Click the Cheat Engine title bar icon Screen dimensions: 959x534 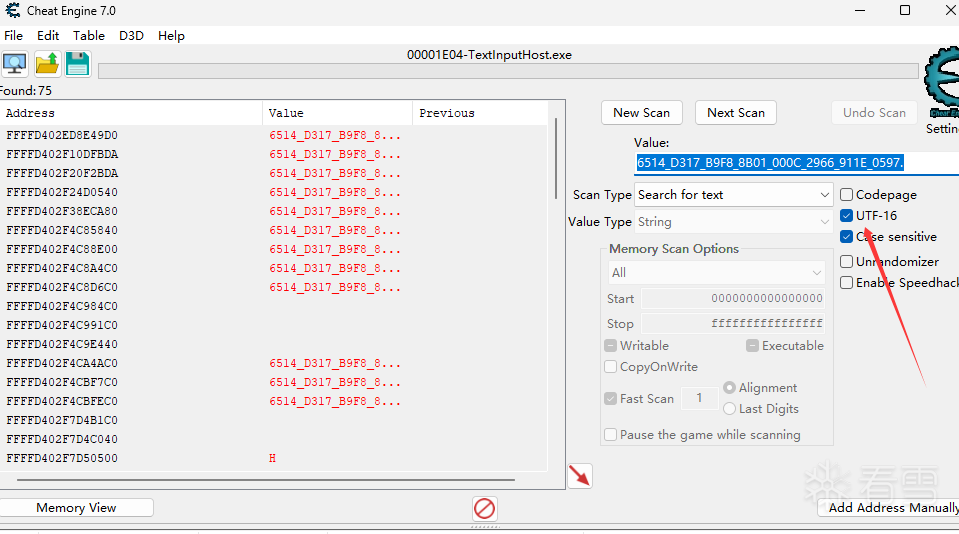(13, 10)
